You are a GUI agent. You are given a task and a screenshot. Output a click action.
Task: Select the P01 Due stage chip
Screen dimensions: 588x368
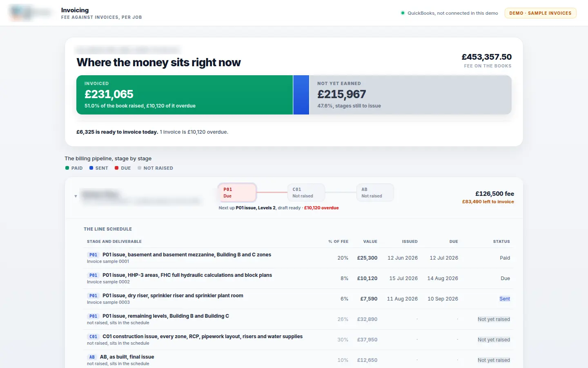click(237, 193)
